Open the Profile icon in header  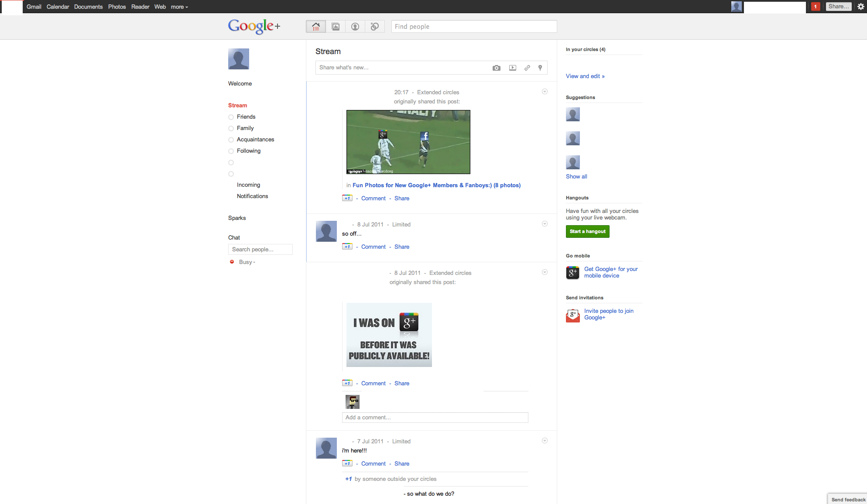coord(355,27)
